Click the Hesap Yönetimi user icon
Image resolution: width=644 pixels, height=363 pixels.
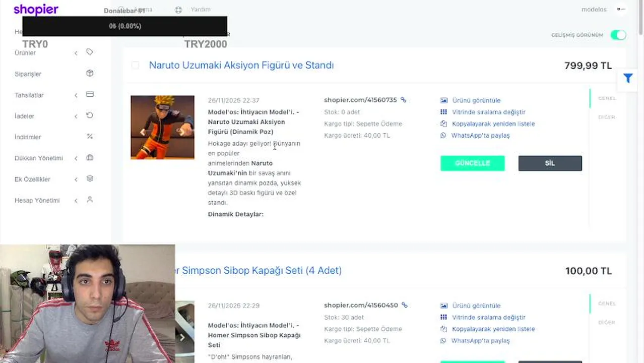pyautogui.click(x=90, y=200)
